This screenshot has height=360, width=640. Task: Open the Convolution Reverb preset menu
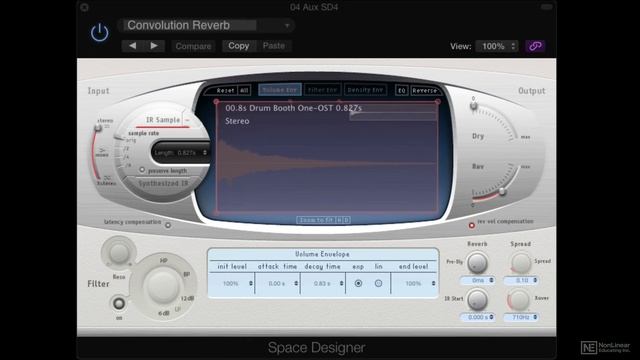206,25
